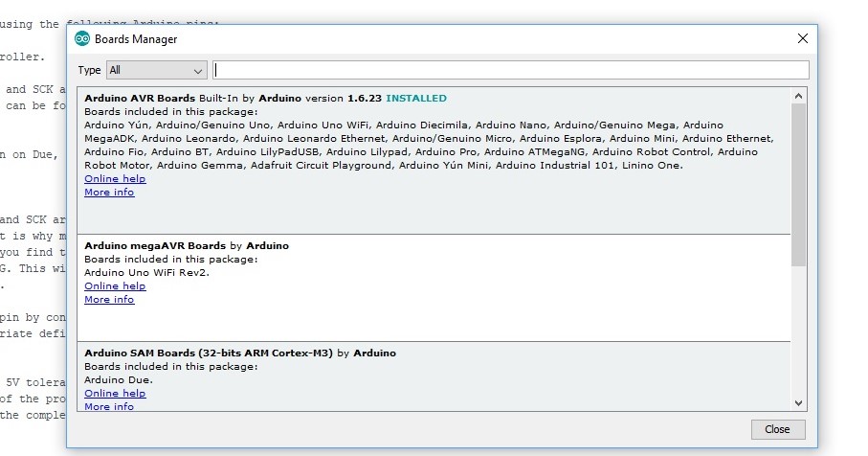Screen dimensions: 868x456
Task: Select the Arduino megaAVR Boards title
Action: pyautogui.click(x=155, y=245)
